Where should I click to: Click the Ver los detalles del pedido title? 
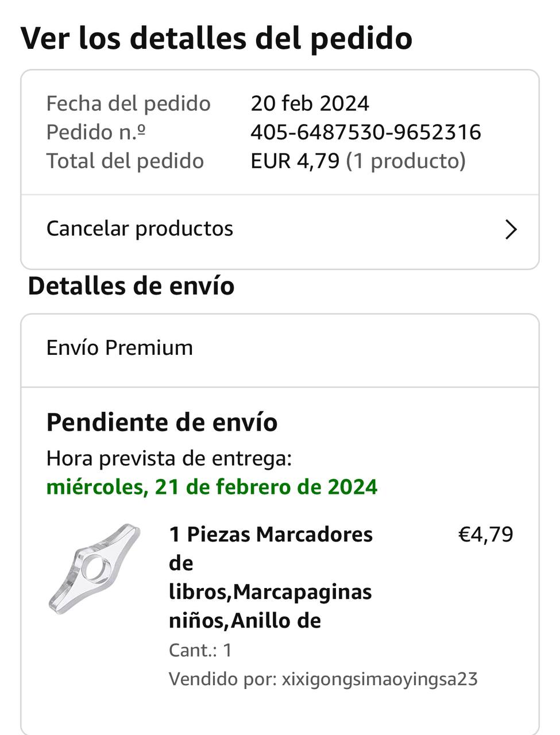pyautogui.click(x=217, y=38)
